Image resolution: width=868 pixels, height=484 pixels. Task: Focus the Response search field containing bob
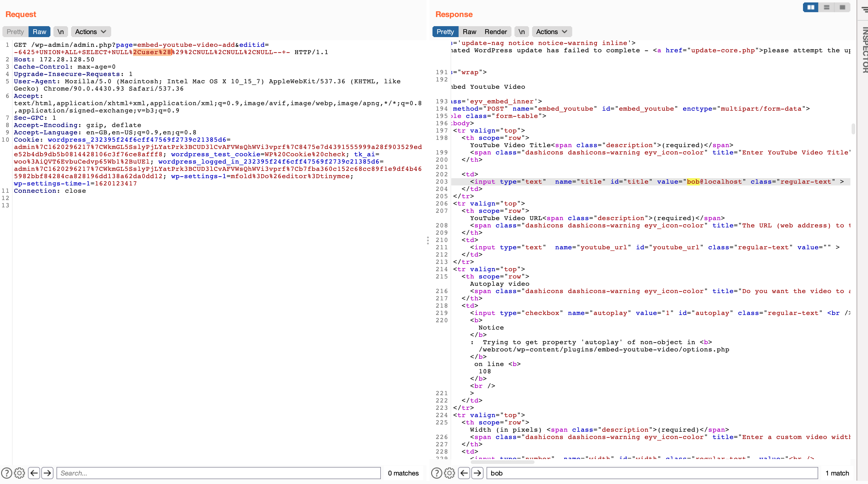tap(652, 473)
